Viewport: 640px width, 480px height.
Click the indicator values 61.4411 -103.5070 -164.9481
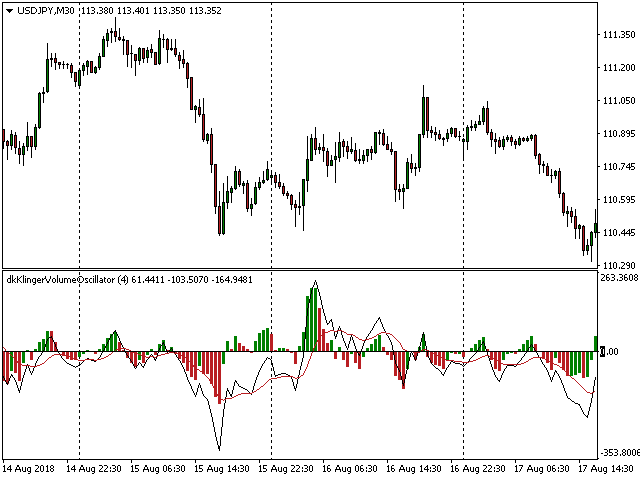pos(192,280)
